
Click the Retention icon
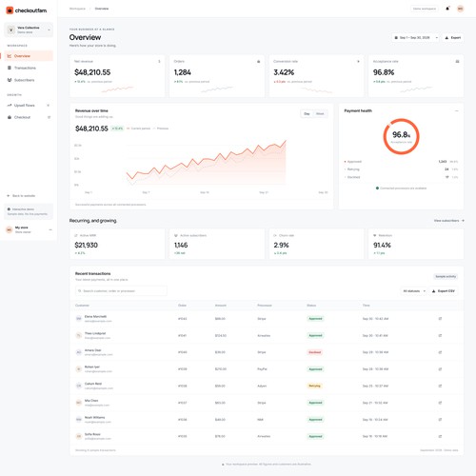(x=375, y=235)
